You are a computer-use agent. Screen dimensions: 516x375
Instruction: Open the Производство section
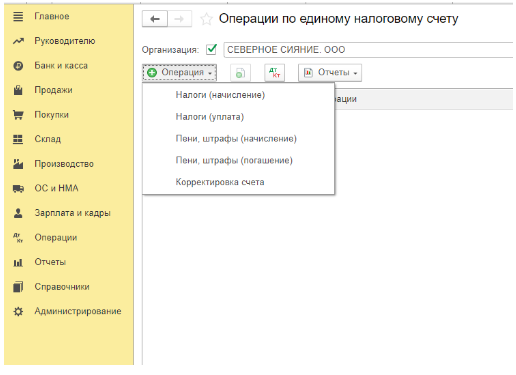(64, 164)
